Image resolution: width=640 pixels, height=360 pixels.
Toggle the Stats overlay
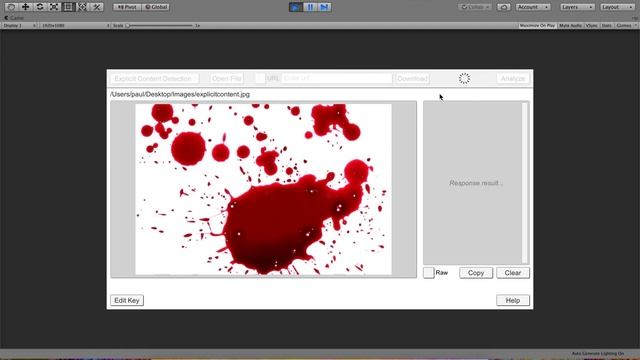(x=607, y=25)
